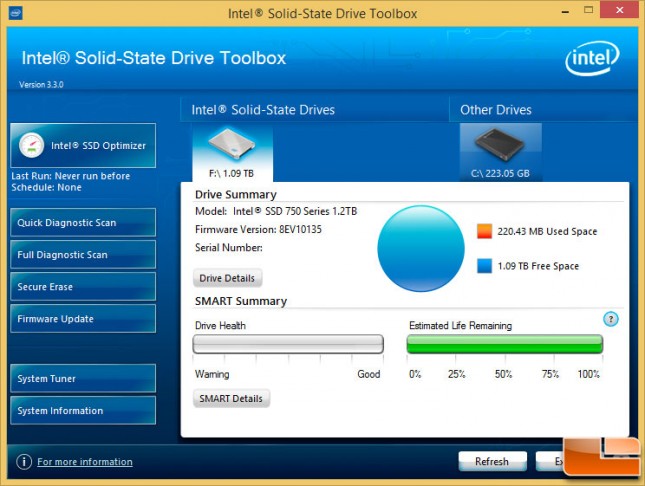Screen dimensions: 645x486
Task: Click the Other Drives heading
Action: 496,110
